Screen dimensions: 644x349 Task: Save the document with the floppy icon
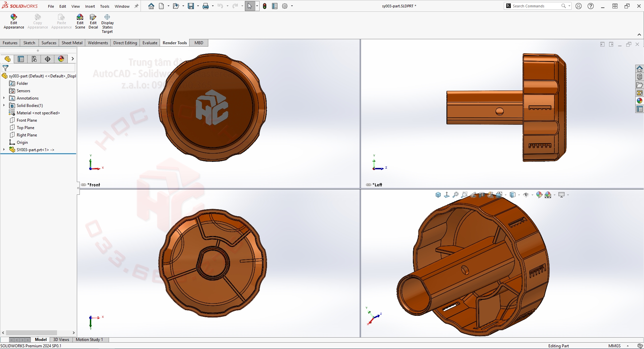tap(191, 6)
